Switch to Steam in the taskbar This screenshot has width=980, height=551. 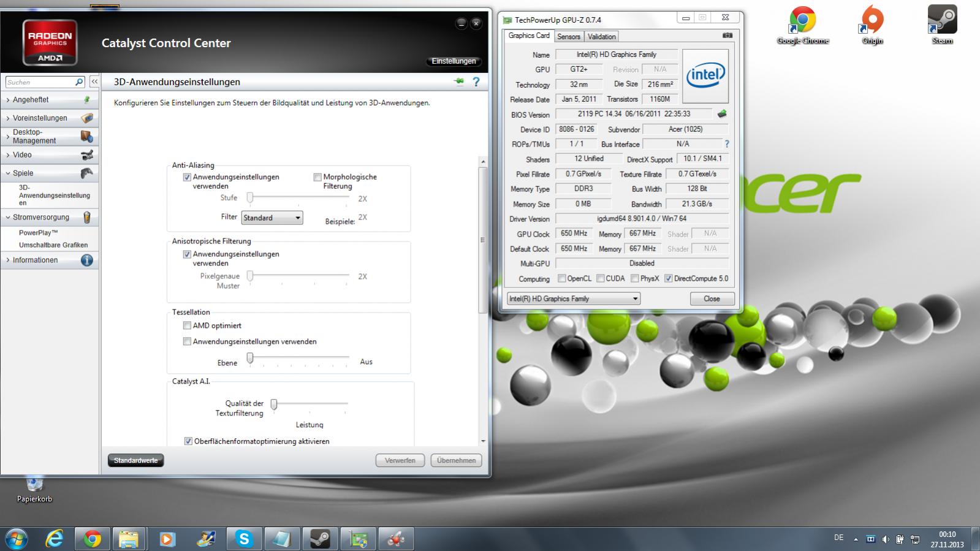(319, 539)
